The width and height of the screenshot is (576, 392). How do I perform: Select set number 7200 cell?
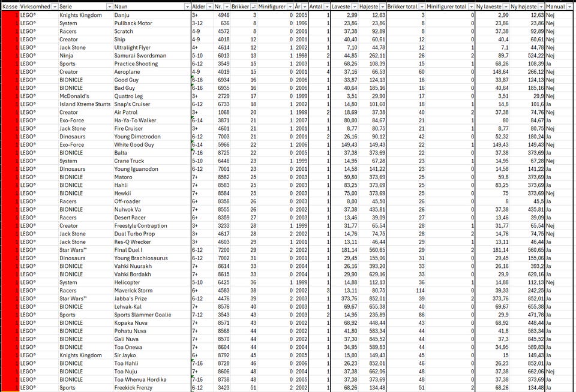[x=222, y=250]
